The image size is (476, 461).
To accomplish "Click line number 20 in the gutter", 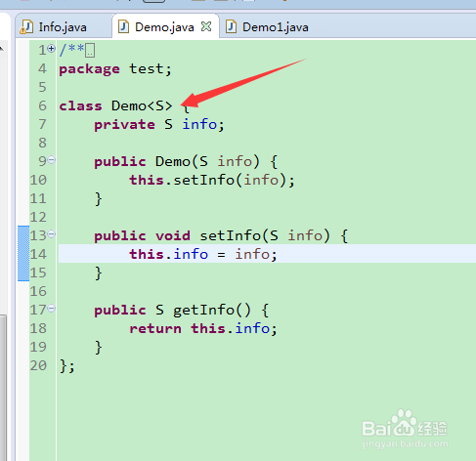I will click(38, 365).
